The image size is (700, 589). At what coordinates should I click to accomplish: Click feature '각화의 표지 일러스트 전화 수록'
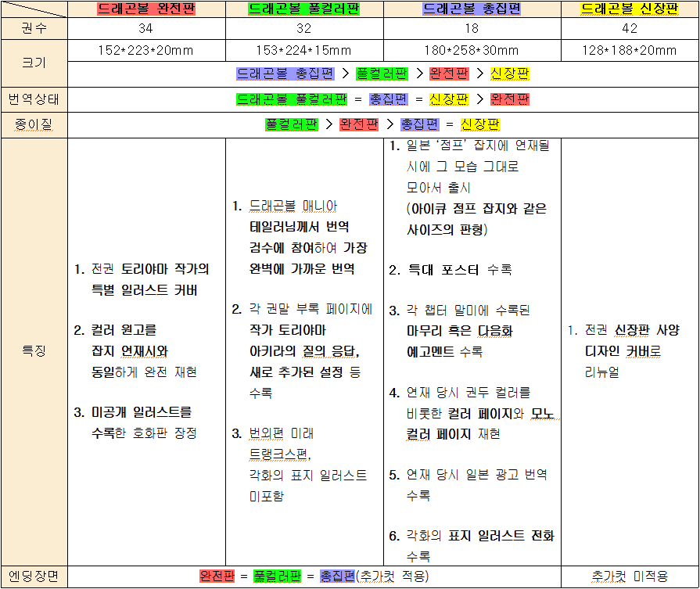point(472,546)
